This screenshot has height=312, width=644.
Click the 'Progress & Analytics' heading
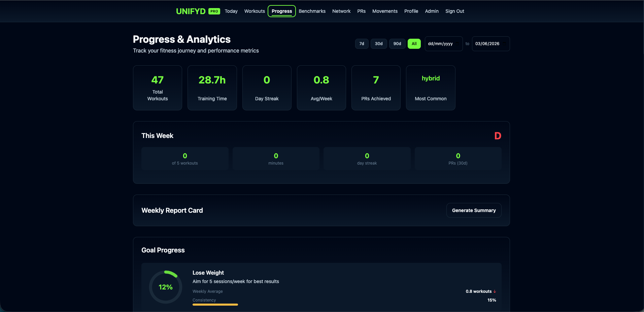(182, 39)
